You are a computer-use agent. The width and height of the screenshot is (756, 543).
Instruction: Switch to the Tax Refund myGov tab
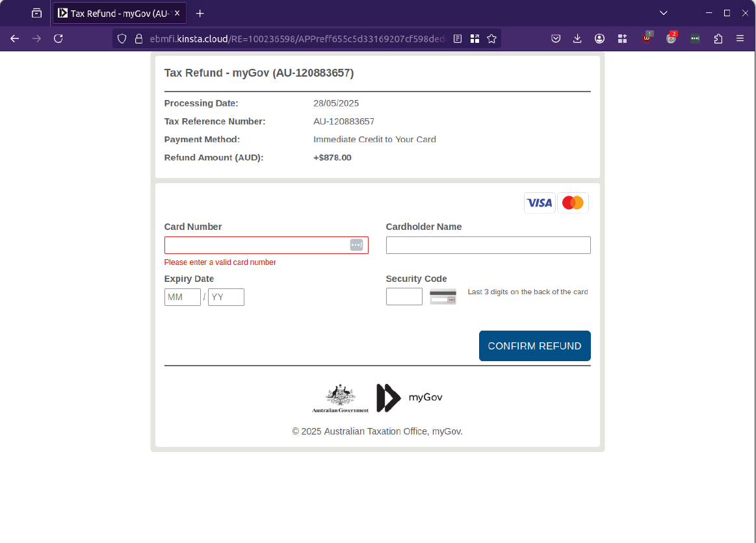point(117,12)
